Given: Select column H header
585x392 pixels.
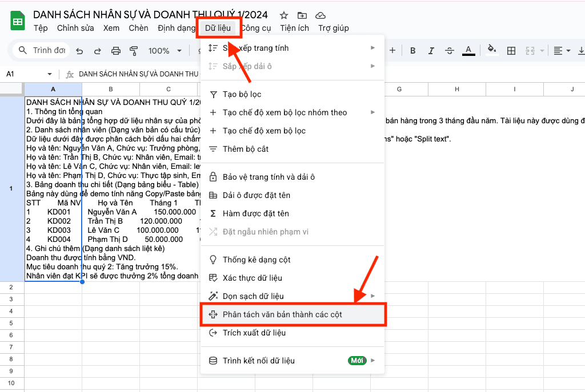Looking at the screenshot, I should [457, 89].
